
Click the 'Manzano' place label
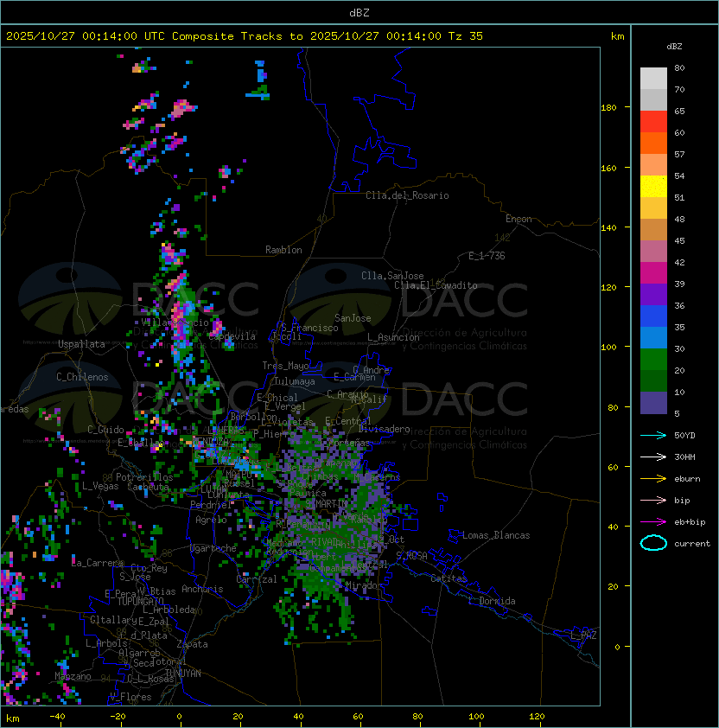tap(73, 676)
